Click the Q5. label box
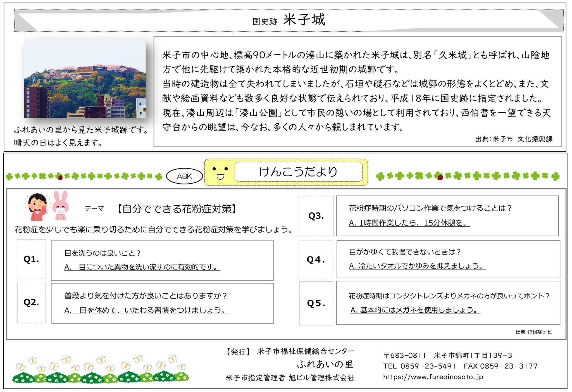This screenshot has width=572, height=392. (x=316, y=303)
